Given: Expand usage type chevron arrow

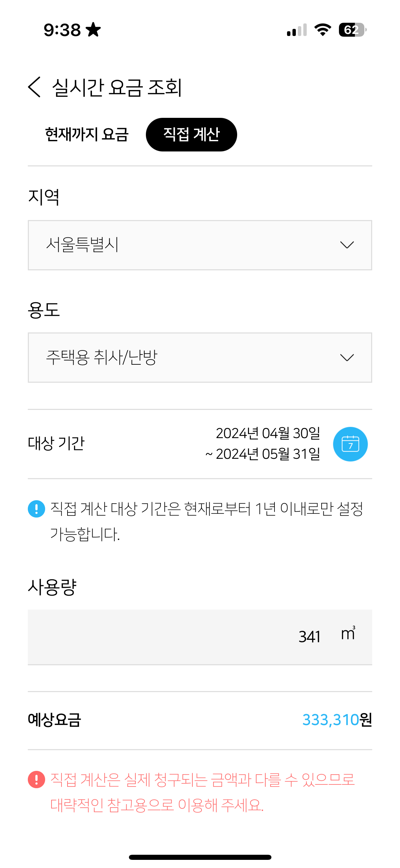Looking at the screenshot, I should 347,358.
